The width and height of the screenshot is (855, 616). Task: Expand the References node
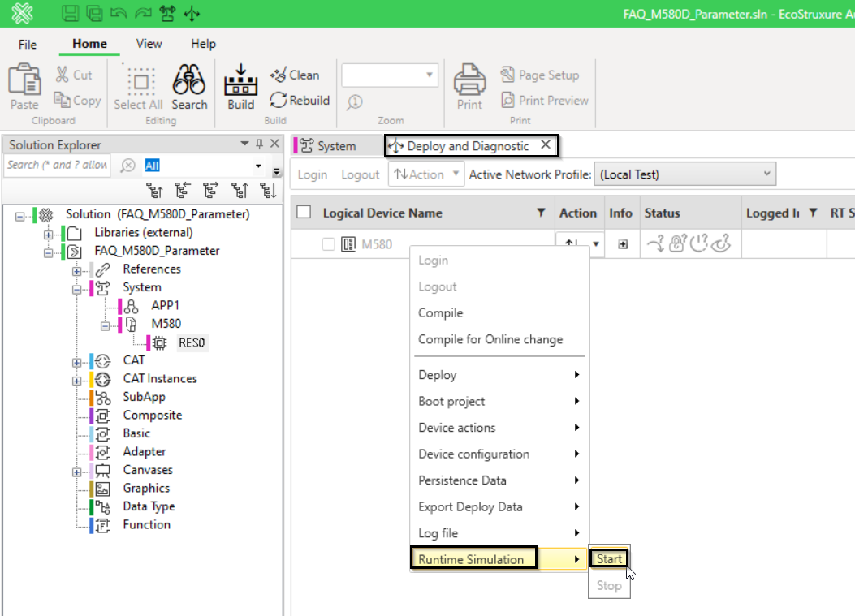[x=77, y=271]
